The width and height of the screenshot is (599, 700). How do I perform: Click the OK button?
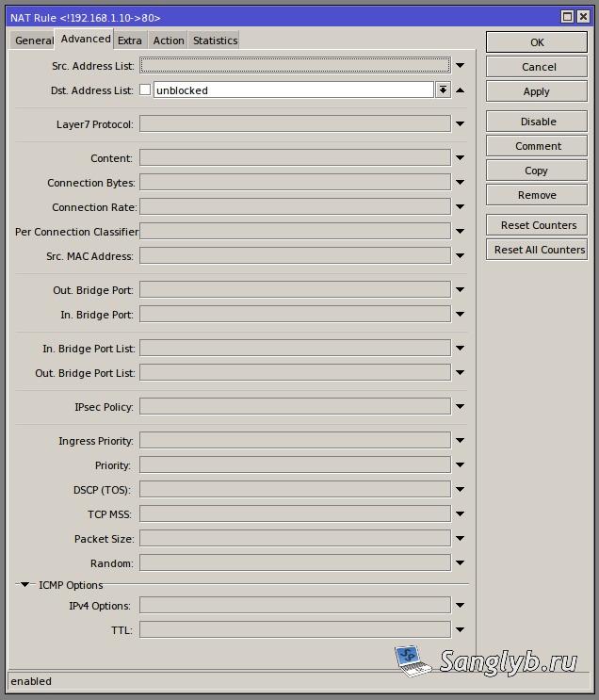pyautogui.click(x=537, y=42)
